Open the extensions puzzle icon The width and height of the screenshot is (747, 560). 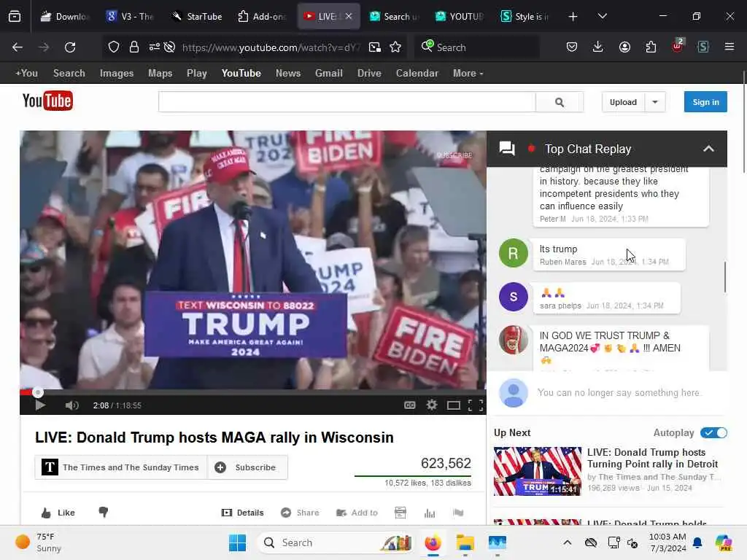[651, 47]
